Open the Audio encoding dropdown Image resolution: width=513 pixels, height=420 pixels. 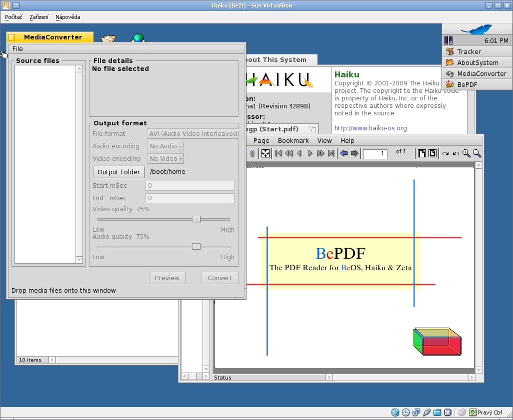click(165, 146)
